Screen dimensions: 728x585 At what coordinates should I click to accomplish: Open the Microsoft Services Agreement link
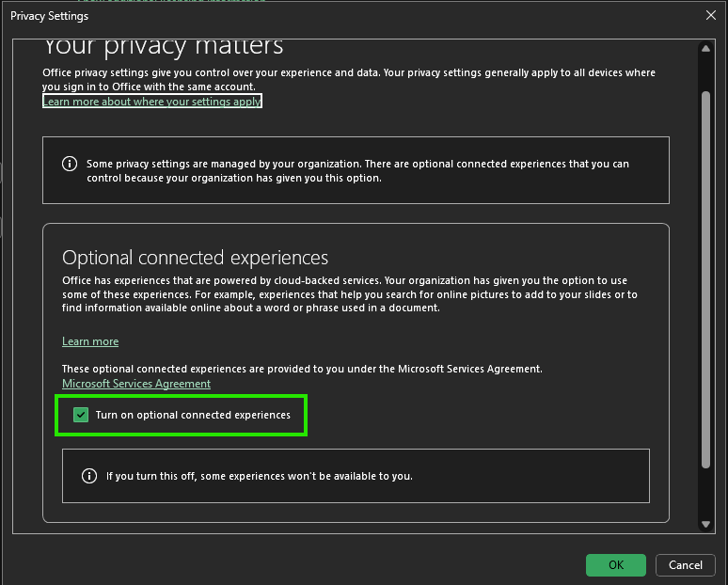(136, 384)
